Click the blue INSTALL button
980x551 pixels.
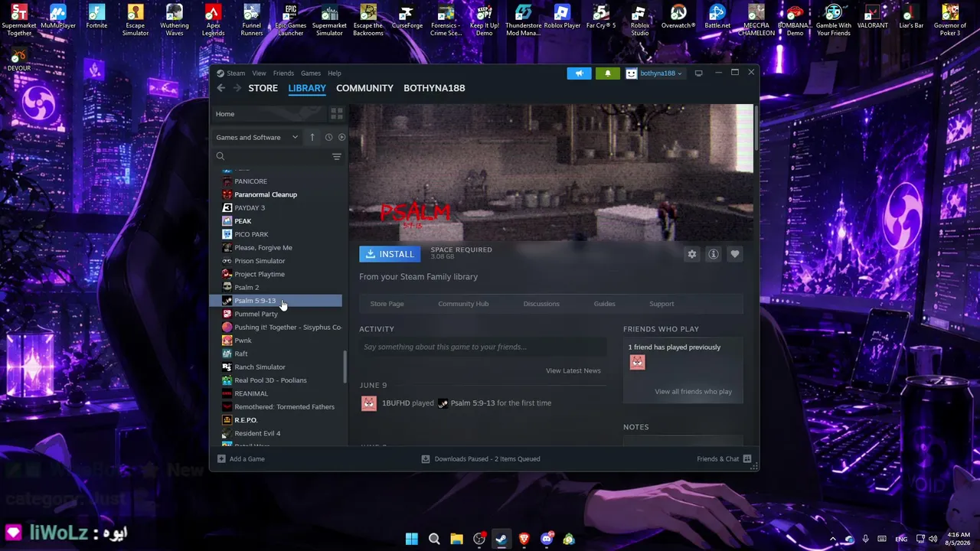tap(390, 254)
